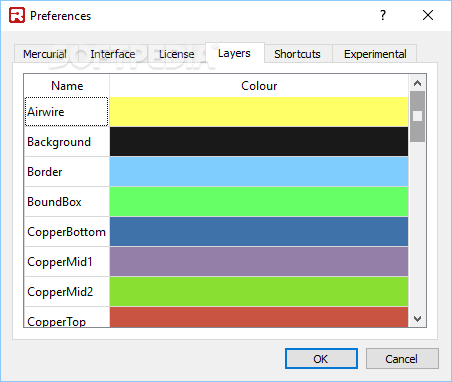Pick the red CopperTop colour swatch
Screen dimensions: 452x382
pos(259,317)
